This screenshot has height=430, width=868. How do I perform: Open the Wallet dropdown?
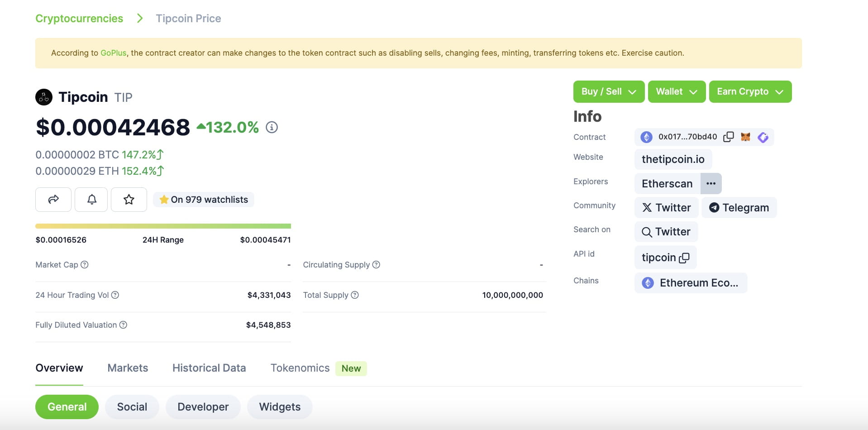pyautogui.click(x=676, y=91)
